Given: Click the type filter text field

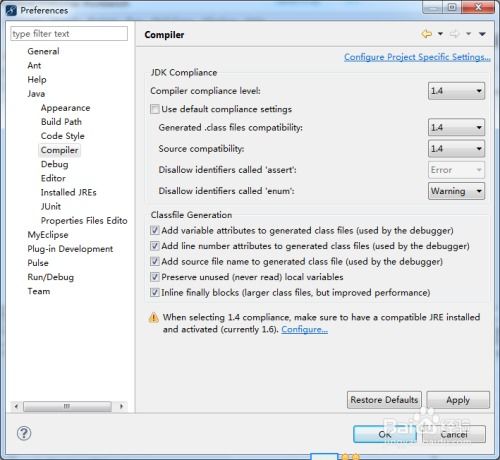Looking at the screenshot, I should coord(69,34).
